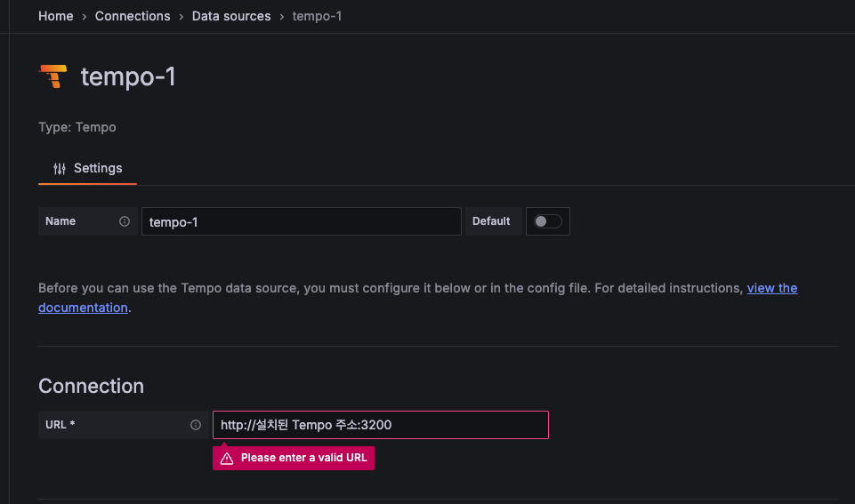Click the Name label
855x504 pixels.
point(60,221)
